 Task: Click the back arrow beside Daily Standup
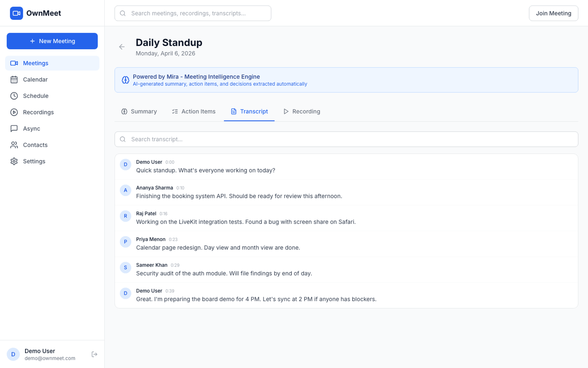tap(122, 47)
